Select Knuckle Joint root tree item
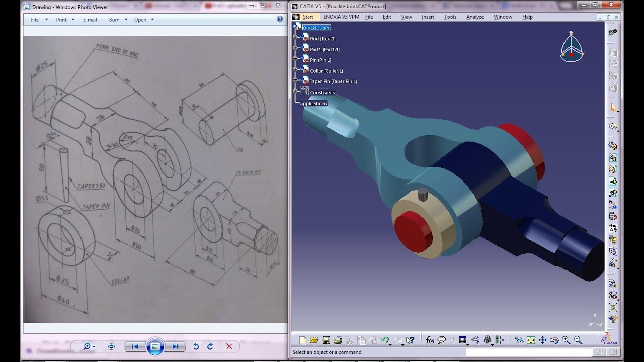Screen dimensions: 644x362 pyautogui.click(x=316, y=28)
